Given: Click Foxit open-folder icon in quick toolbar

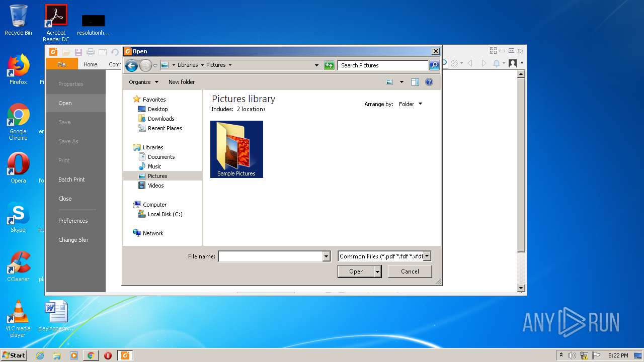Looking at the screenshot, I should 66,52.
